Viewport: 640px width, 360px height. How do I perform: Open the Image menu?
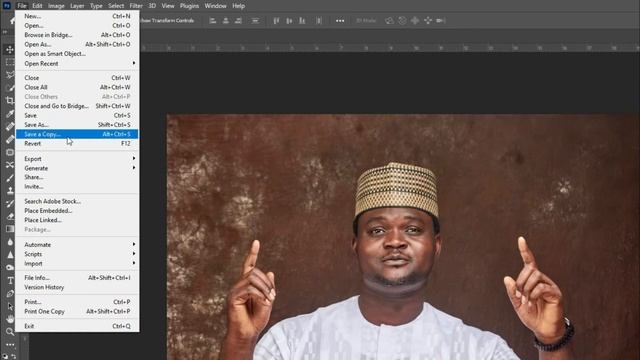click(x=56, y=6)
